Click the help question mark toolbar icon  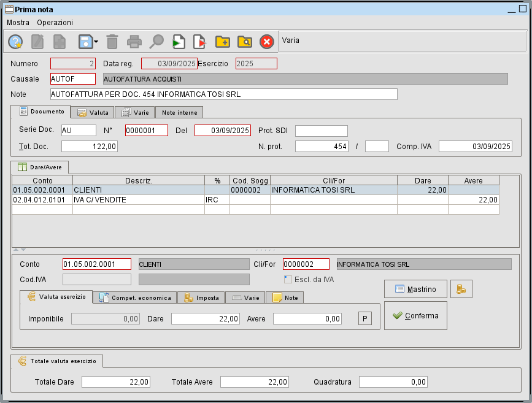15,42
